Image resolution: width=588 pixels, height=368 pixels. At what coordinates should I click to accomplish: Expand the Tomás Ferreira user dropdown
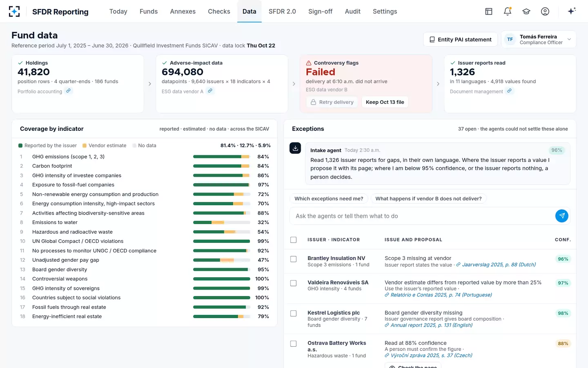[x=539, y=39]
